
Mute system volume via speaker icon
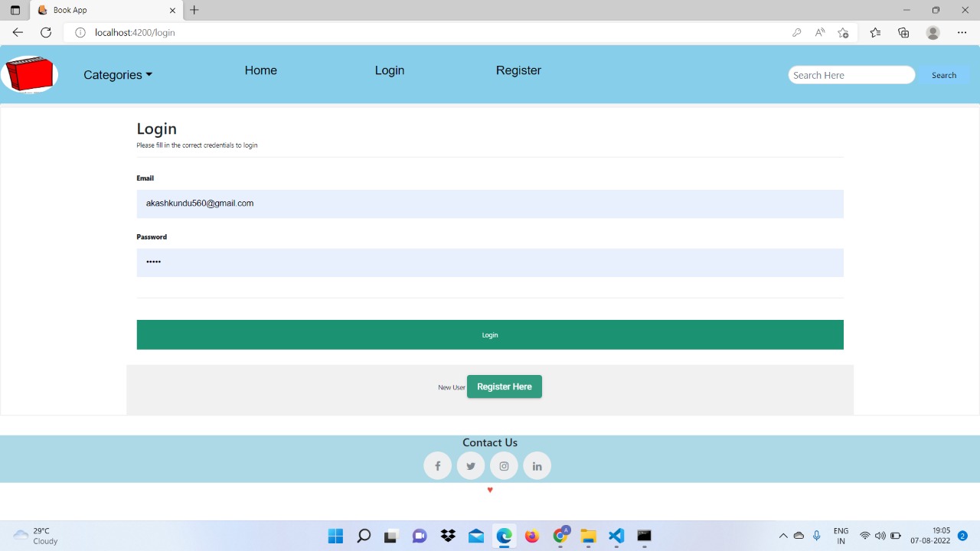[x=880, y=536]
